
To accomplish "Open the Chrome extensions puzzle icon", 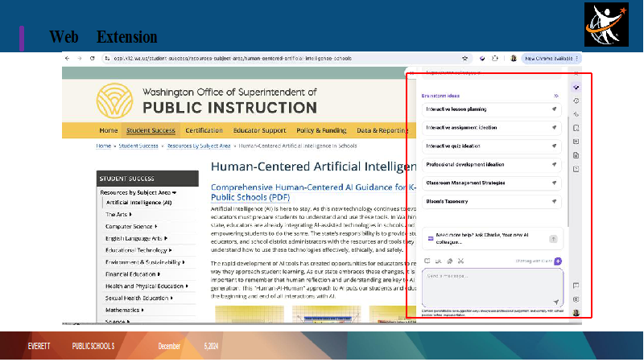I will pos(495,58).
